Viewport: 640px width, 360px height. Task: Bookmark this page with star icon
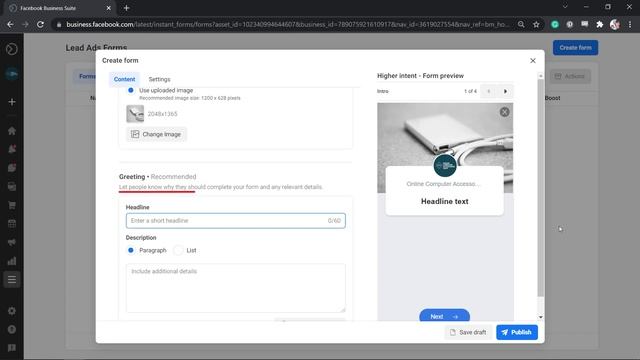click(x=536, y=24)
